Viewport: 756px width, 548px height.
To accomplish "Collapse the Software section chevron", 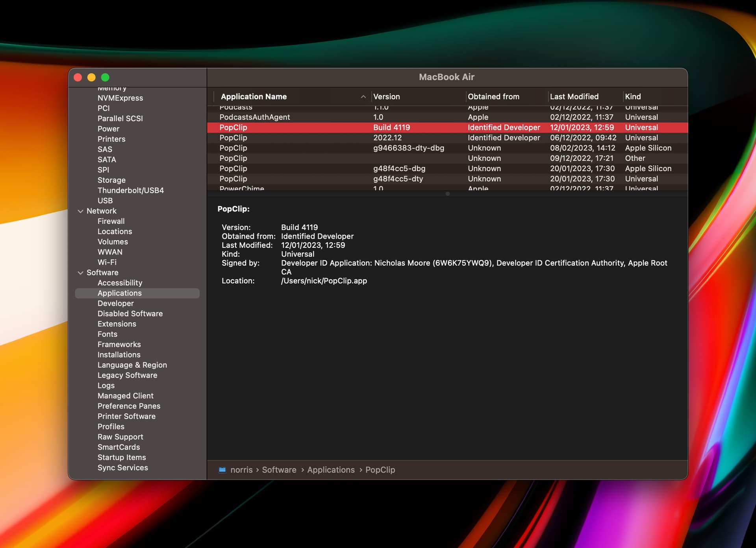I will [80, 273].
